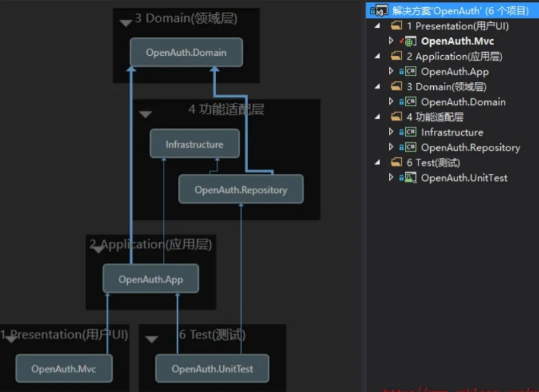Select the OpenAuth.Domain node in diagram
Image resolution: width=539 pixels, height=392 pixels.
[x=186, y=52]
